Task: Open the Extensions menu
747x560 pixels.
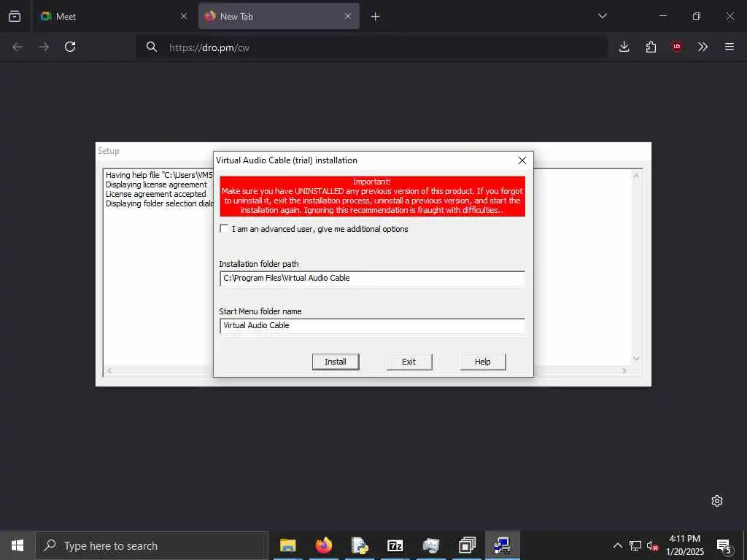Action: click(x=651, y=47)
